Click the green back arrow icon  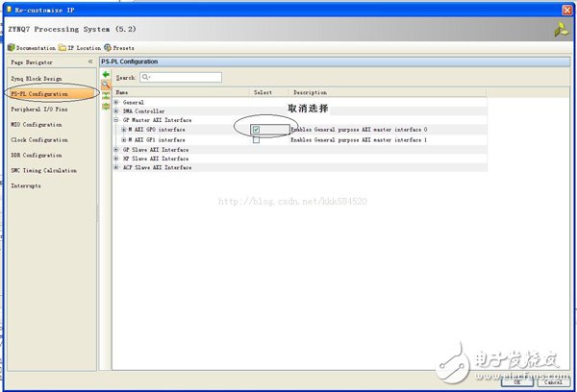click(106, 74)
